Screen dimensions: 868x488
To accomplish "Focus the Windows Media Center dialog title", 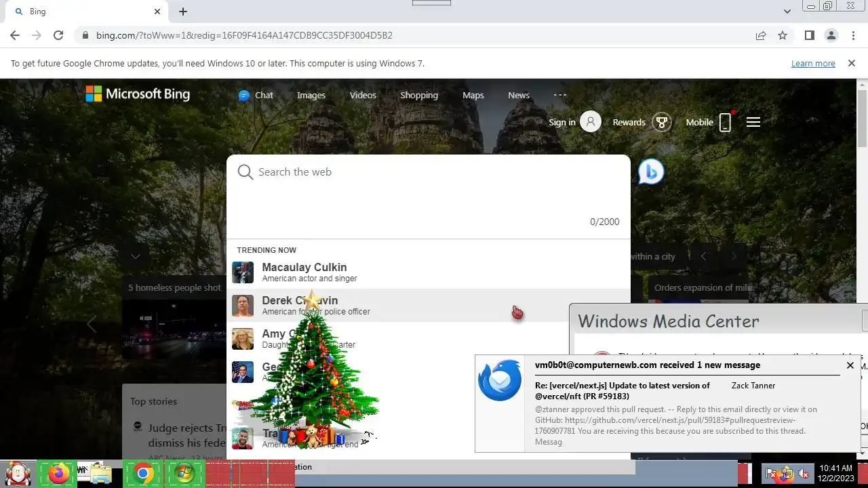I will click(668, 321).
